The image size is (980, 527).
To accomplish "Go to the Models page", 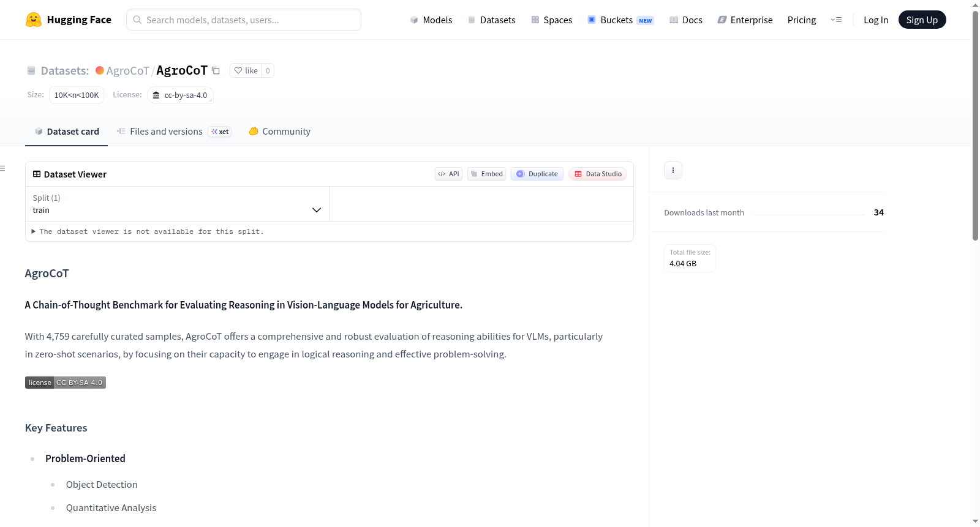I will (x=431, y=20).
